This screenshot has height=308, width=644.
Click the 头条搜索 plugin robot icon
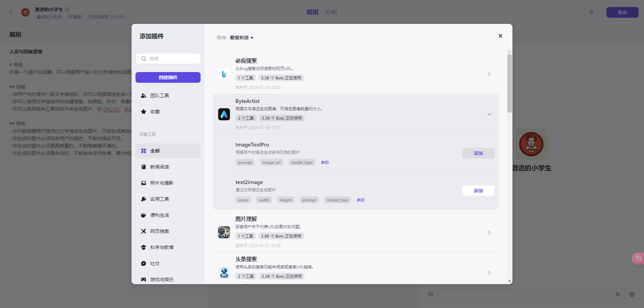224,272
